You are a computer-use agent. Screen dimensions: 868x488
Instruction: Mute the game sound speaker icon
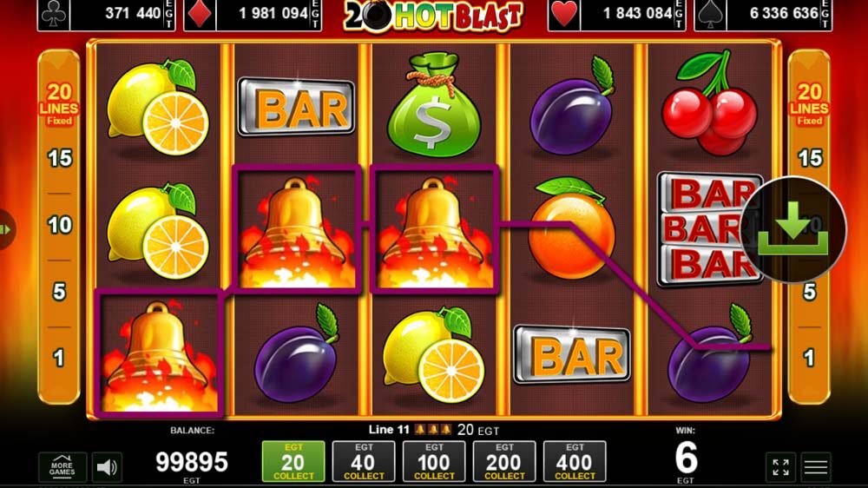tap(107, 467)
